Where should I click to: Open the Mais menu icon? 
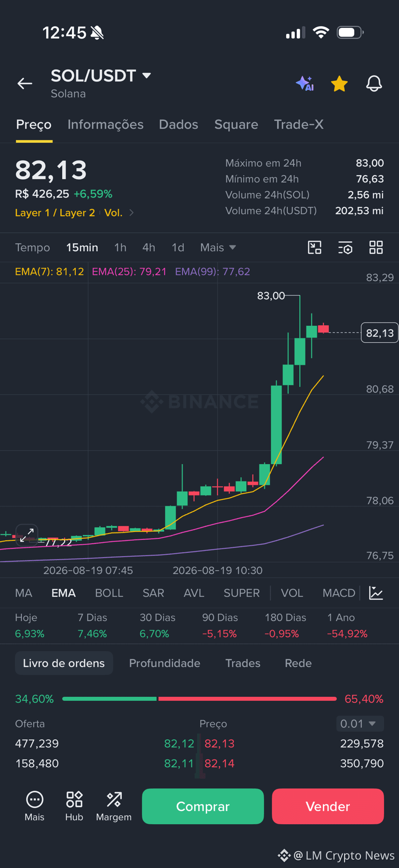(35, 806)
